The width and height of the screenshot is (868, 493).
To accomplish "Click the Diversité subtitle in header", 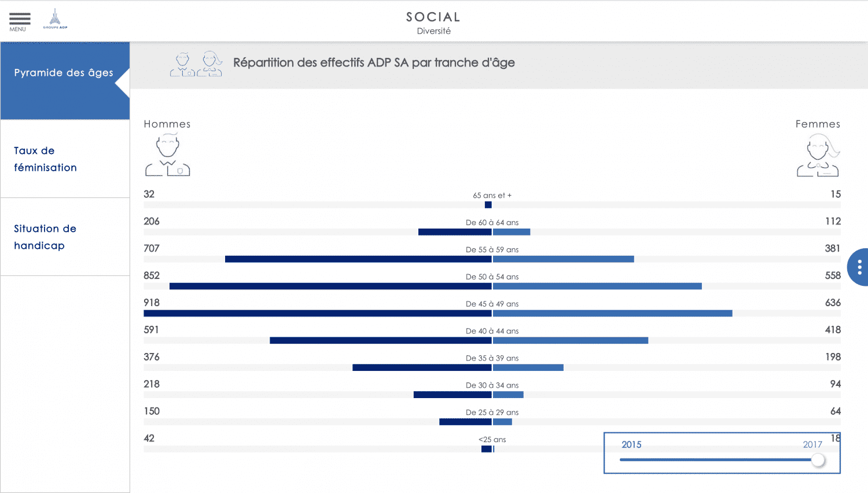I will click(433, 31).
